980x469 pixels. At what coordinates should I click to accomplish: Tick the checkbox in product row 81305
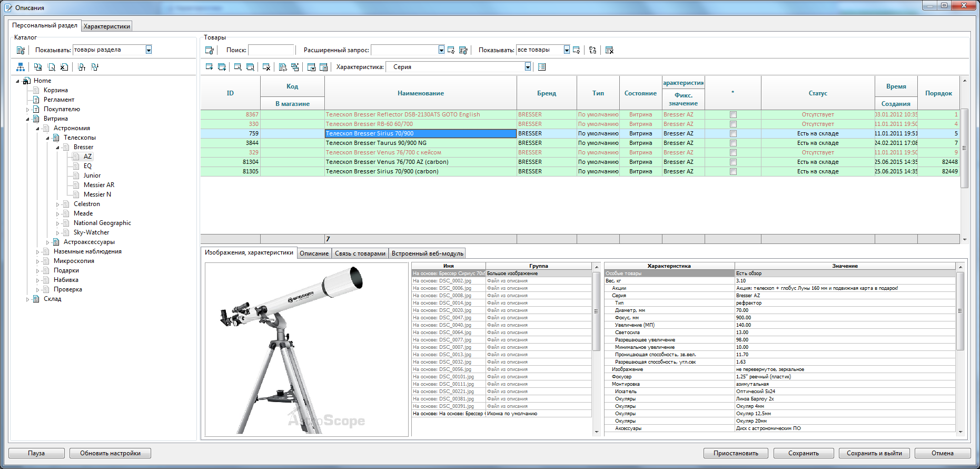pyautogui.click(x=733, y=171)
